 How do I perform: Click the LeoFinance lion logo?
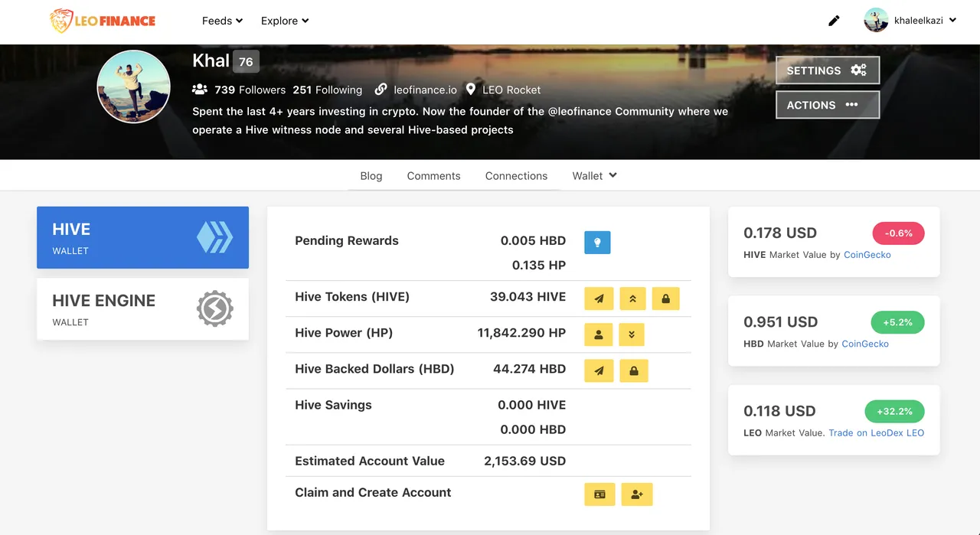click(103, 21)
